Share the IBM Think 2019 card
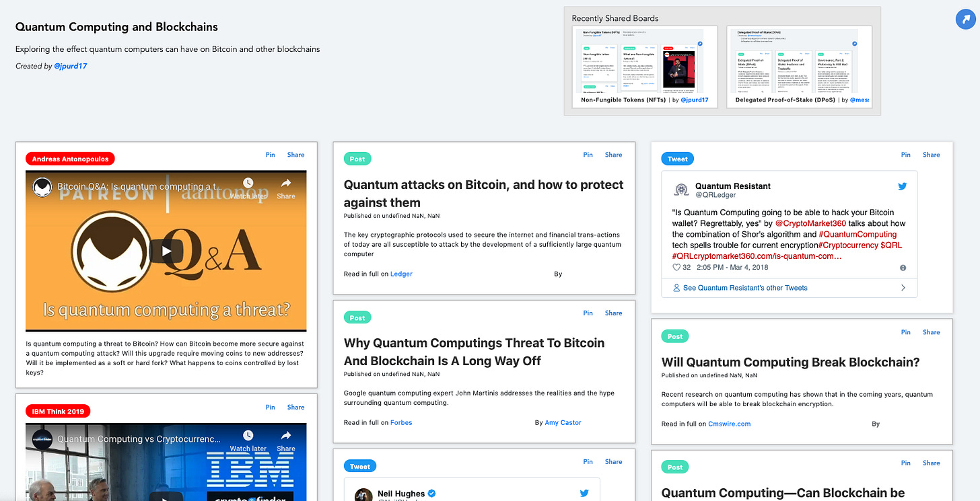 [295, 407]
